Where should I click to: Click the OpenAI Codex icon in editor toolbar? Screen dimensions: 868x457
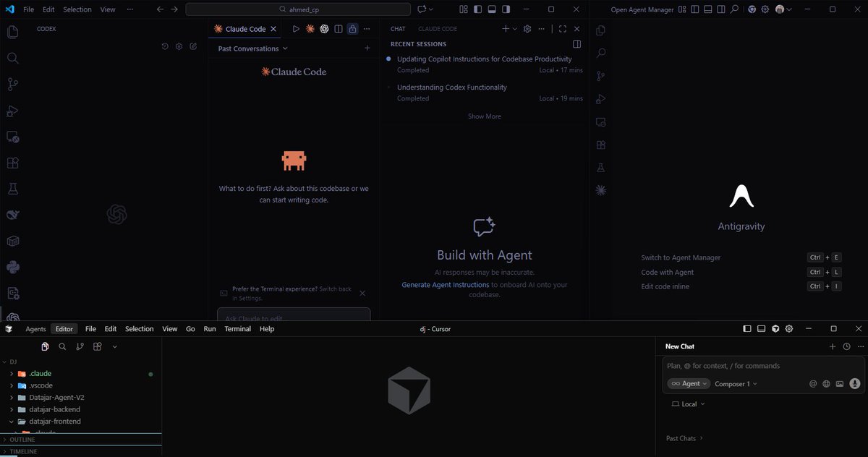(325, 29)
